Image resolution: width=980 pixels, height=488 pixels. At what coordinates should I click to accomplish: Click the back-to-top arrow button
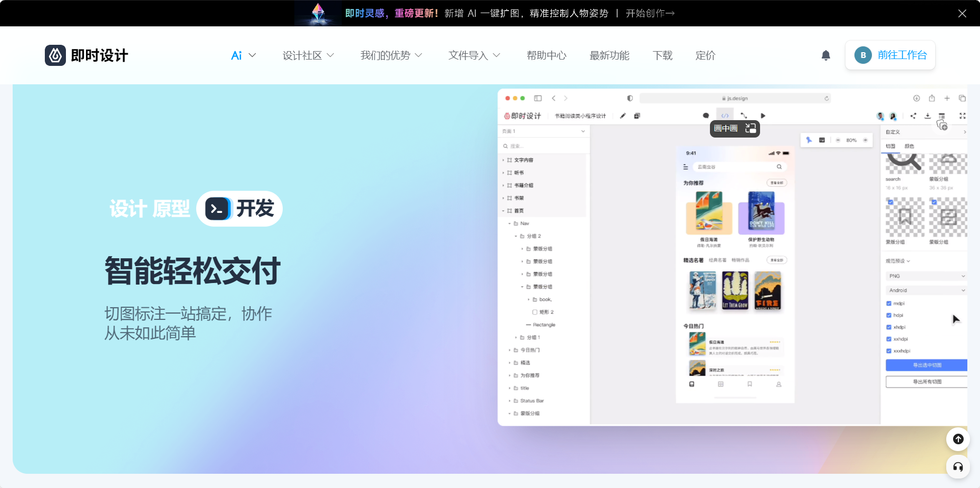tap(958, 439)
